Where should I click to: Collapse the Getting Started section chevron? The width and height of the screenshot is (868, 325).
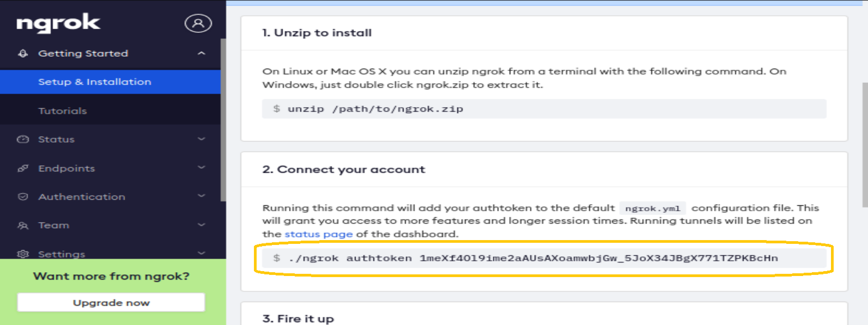[201, 53]
